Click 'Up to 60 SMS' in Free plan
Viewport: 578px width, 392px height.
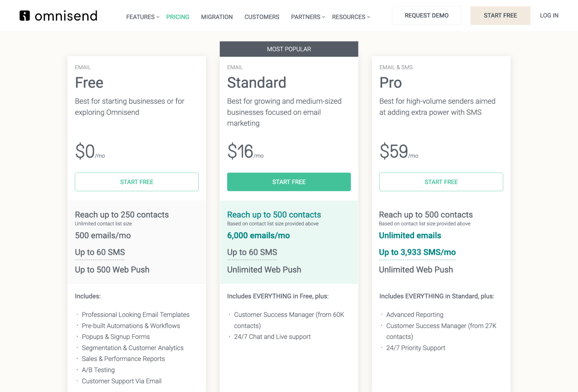point(100,252)
